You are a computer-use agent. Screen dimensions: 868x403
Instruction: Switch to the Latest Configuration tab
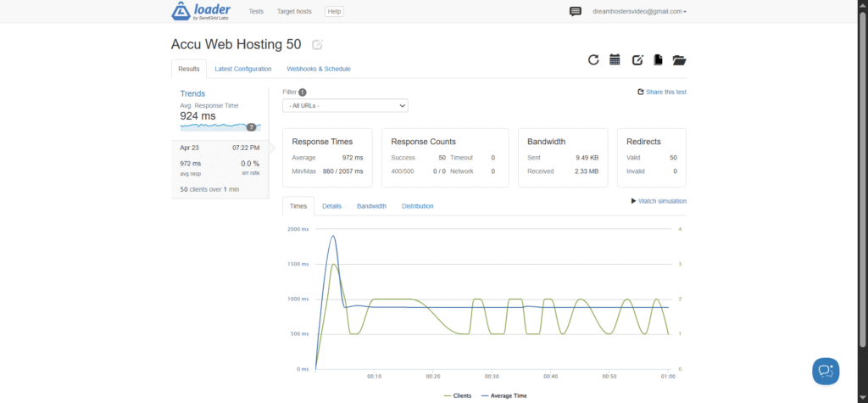point(243,69)
